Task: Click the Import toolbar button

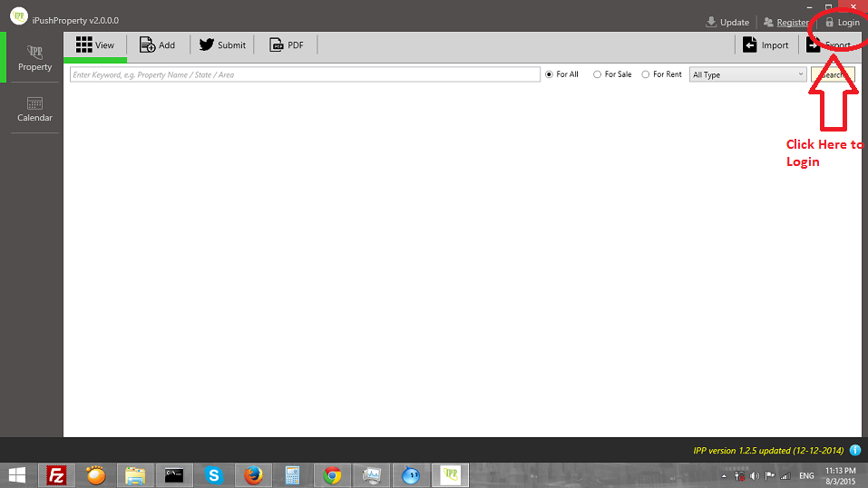Action: (766, 45)
